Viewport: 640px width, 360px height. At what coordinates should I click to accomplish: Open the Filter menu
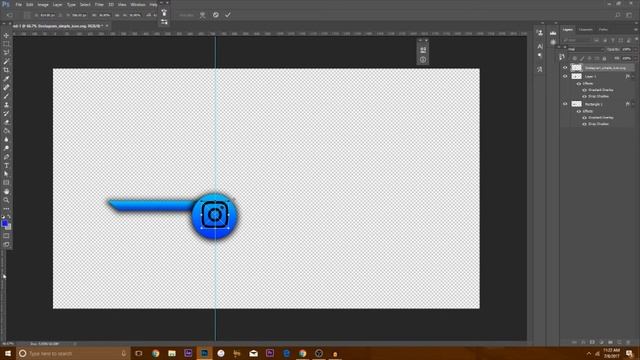tap(99, 4)
